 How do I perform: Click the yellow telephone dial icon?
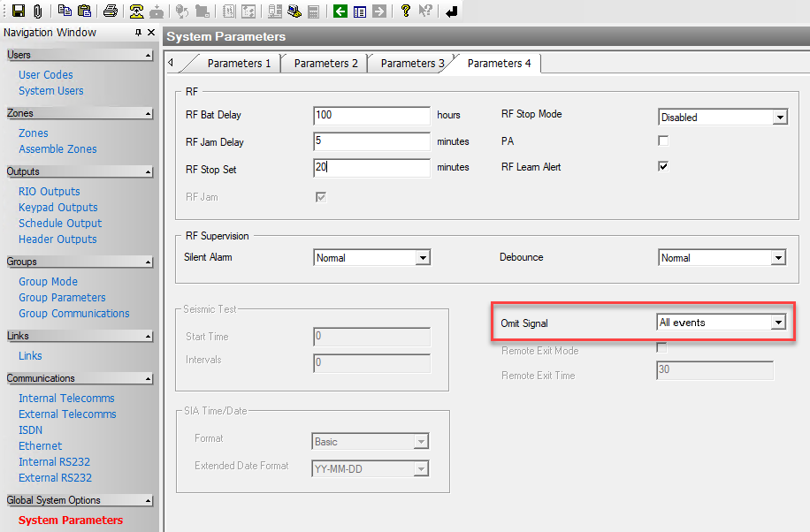(x=136, y=11)
